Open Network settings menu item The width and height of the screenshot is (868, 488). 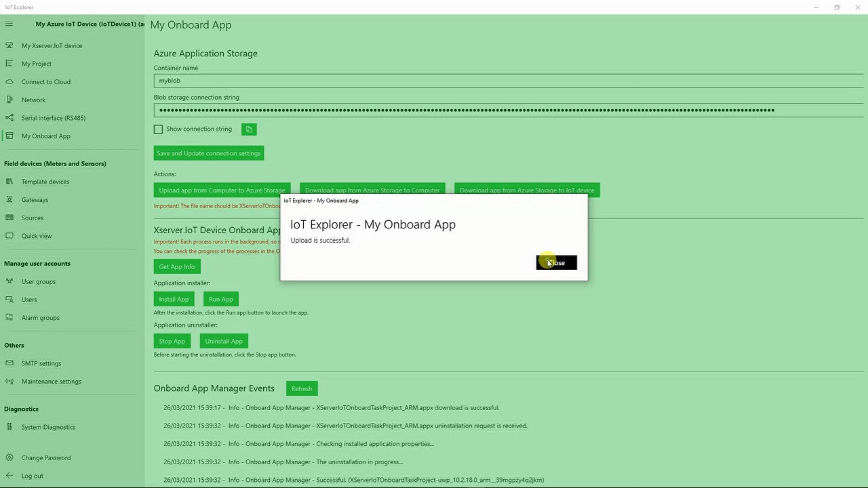click(x=33, y=100)
